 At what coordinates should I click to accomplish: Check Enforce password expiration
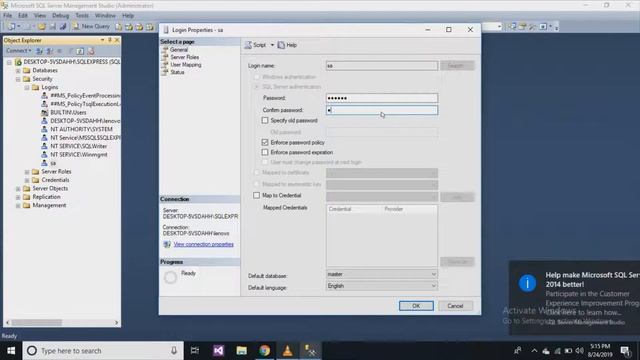pyautogui.click(x=265, y=152)
